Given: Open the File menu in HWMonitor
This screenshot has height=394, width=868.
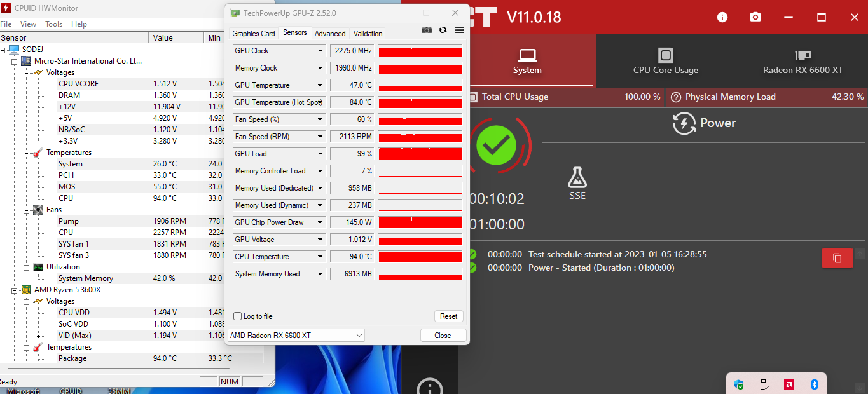Looking at the screenshot, I should pos(6,24).
